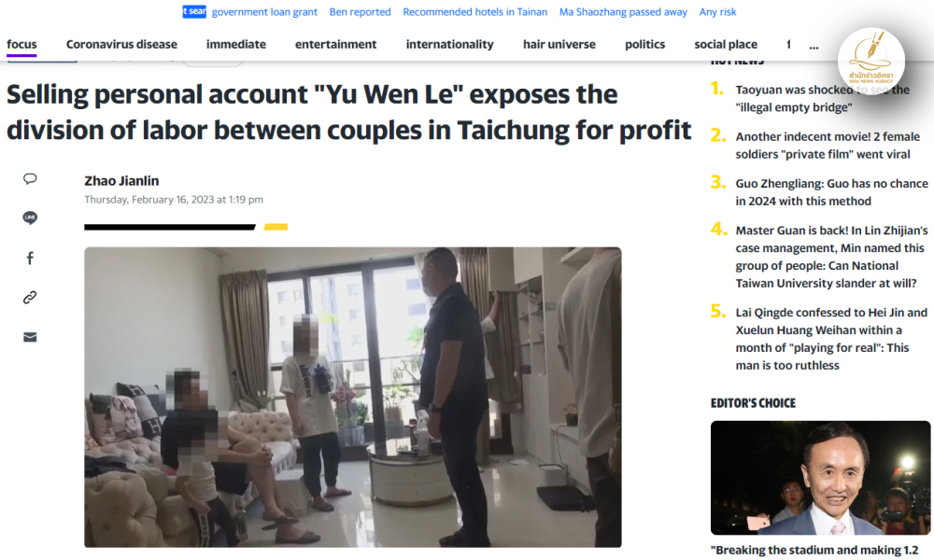Read hot news about female soldiers' film
Viewport: 934px width, 560px height.
pos(828,146)
